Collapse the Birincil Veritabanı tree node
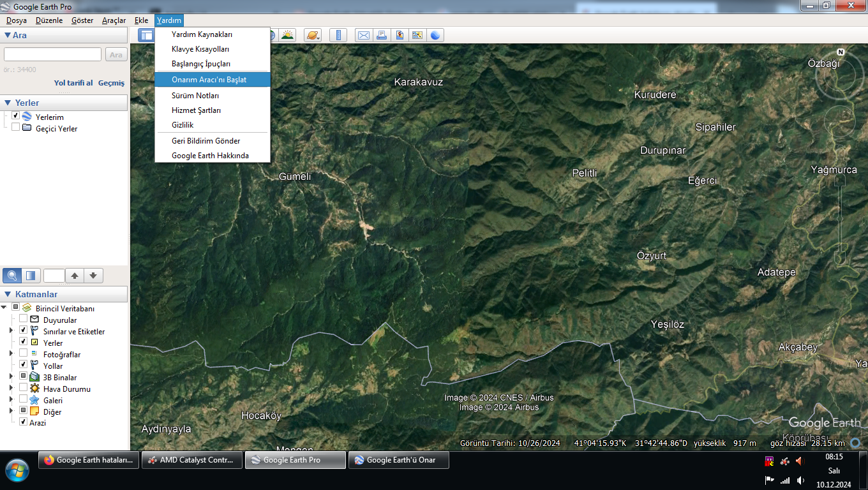868x490 pixels. pyautogui.click(x=4, y=308)
